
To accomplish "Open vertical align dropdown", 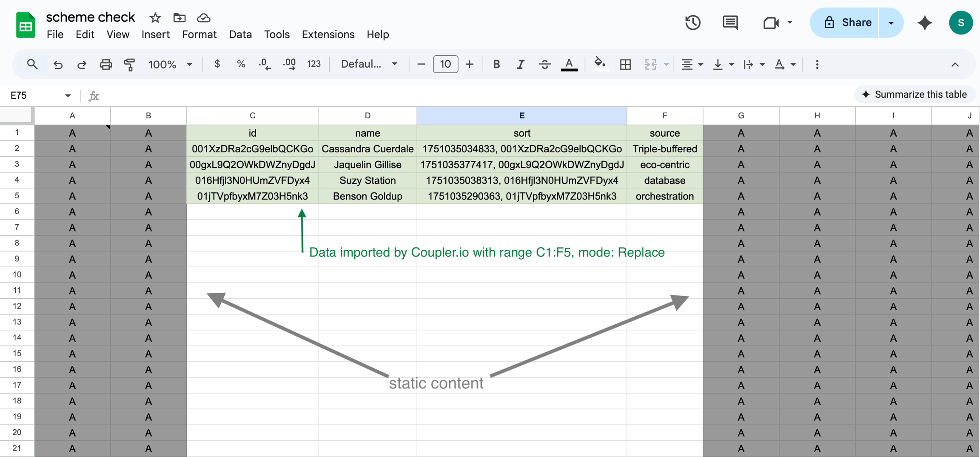I will (x=723, y=64).
